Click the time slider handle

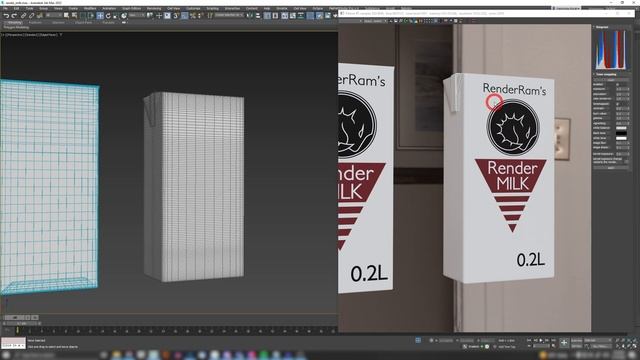click(22, 323)
